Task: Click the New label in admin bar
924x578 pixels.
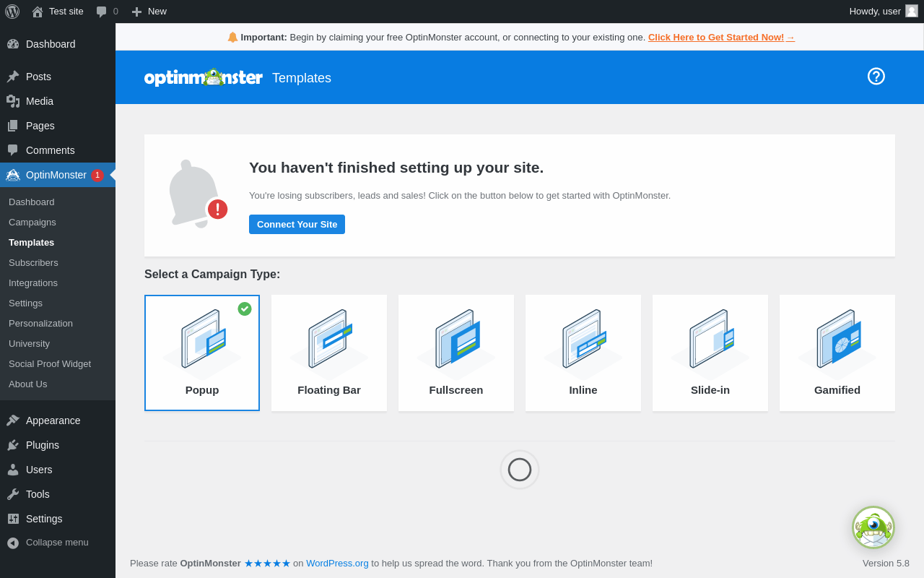Action: click(157, 12)
